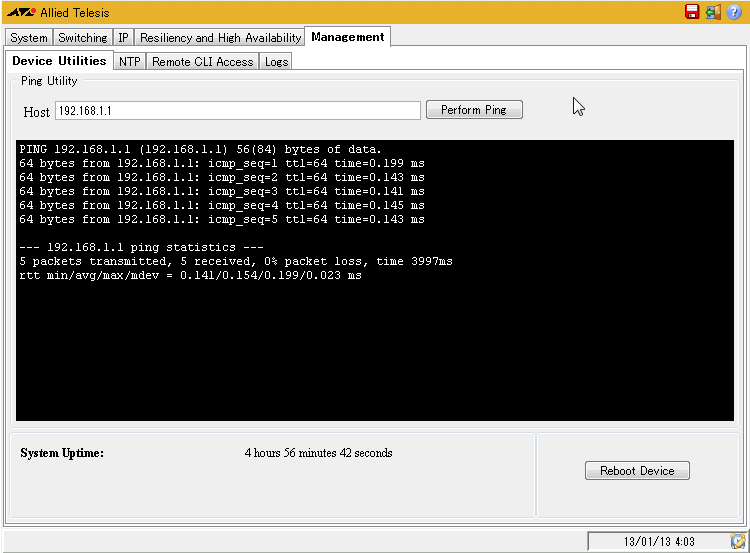Click the Perform Ping button
The height and width of the screenshot is (553, 750).
click(474, 110)
